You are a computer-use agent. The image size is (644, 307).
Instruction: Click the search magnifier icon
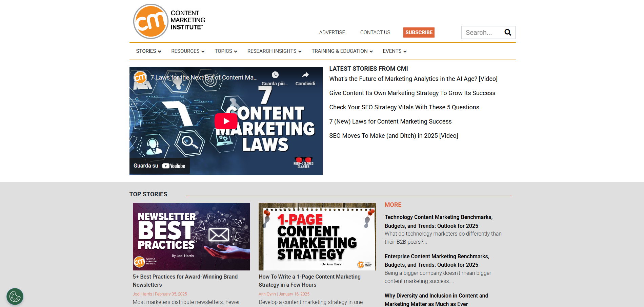coord(508,32)
